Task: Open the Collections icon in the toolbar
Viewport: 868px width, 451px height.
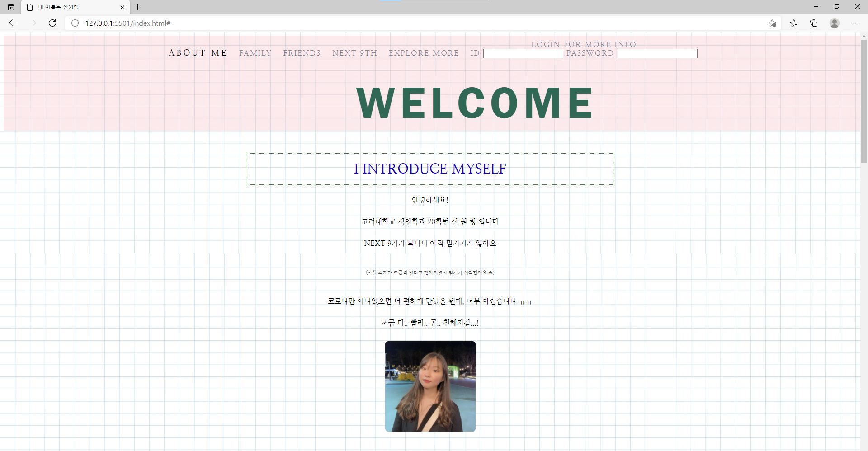Action: (x=814, y=23)
